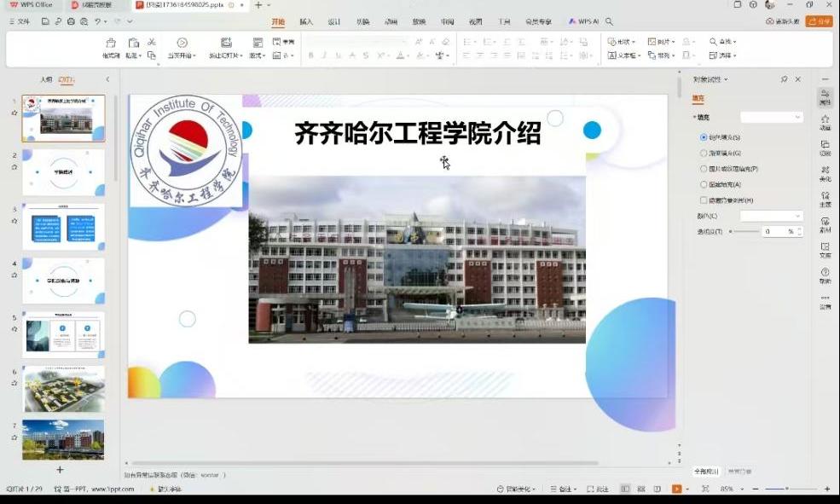840x504 pixels.
Task: Check the hide background graphics checkbox
Action: point(704,200)
